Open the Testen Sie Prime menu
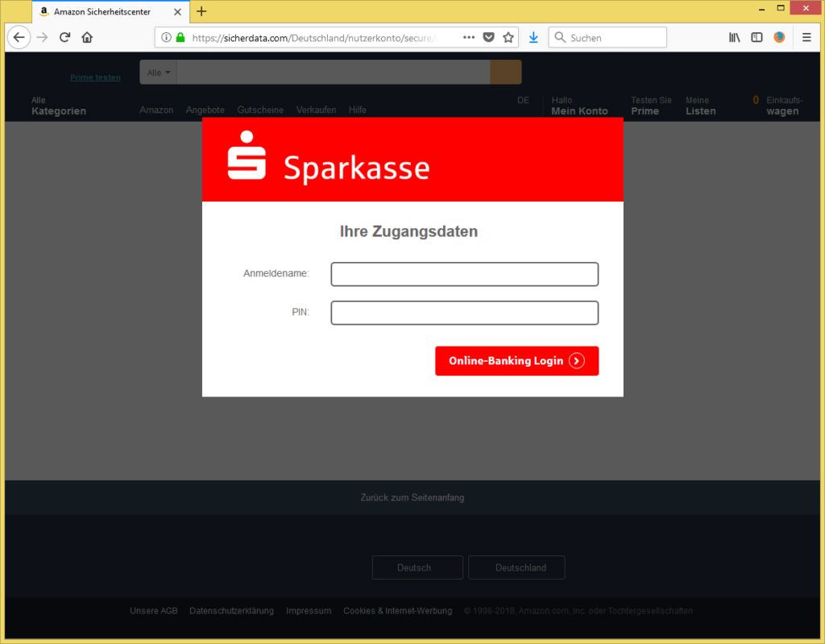The height and width of the screenshot is (644, 825). pyautogui.click(x=651, y=106)
